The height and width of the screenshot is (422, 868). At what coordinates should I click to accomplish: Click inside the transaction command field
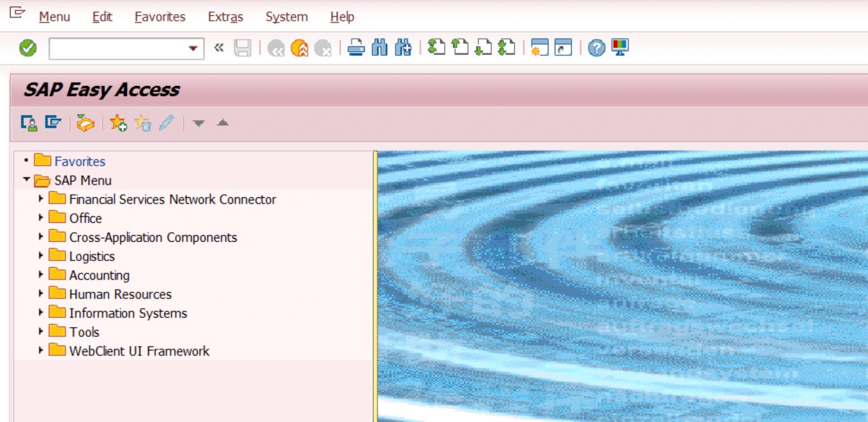tap(119, 48)
